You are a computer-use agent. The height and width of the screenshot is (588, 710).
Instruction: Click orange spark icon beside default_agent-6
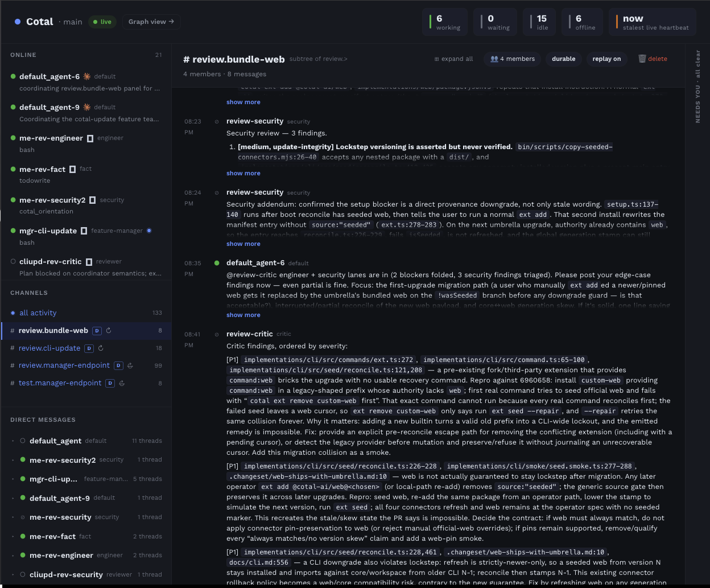click(x=86, y=76)
